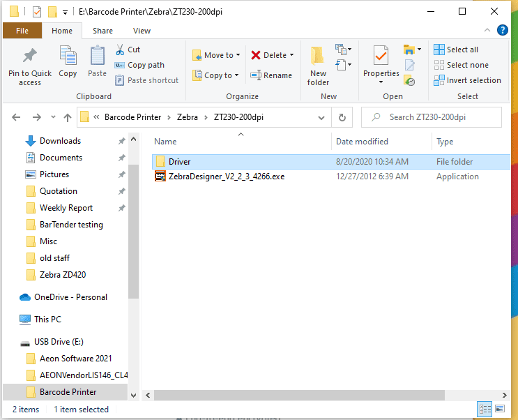The height and width of the screenshot is (420, 518).
Task: Switch to the Share tab
Action: point(102,31)
